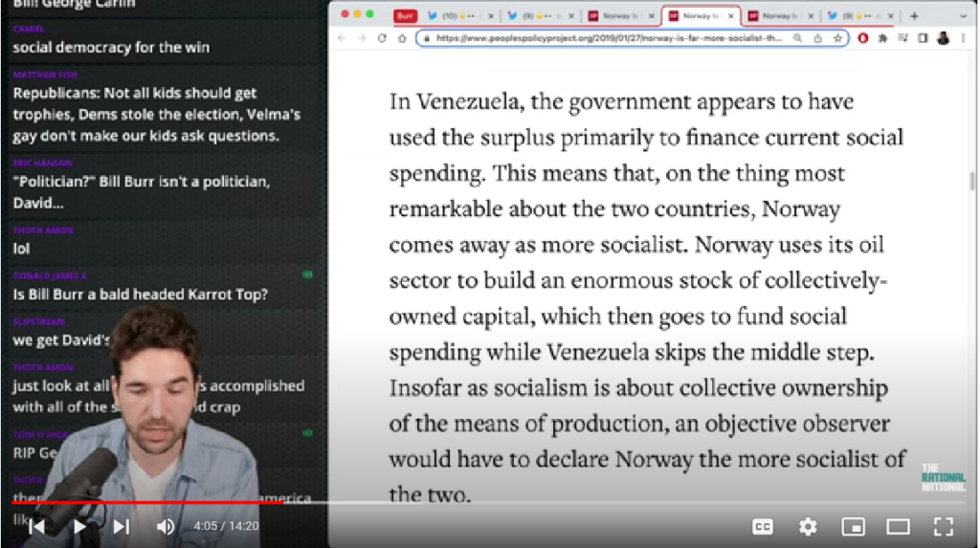The height and width of the screenshot is (548, 980).
Task: Switch to miniplayer mode
Action: tap(853, 527)
